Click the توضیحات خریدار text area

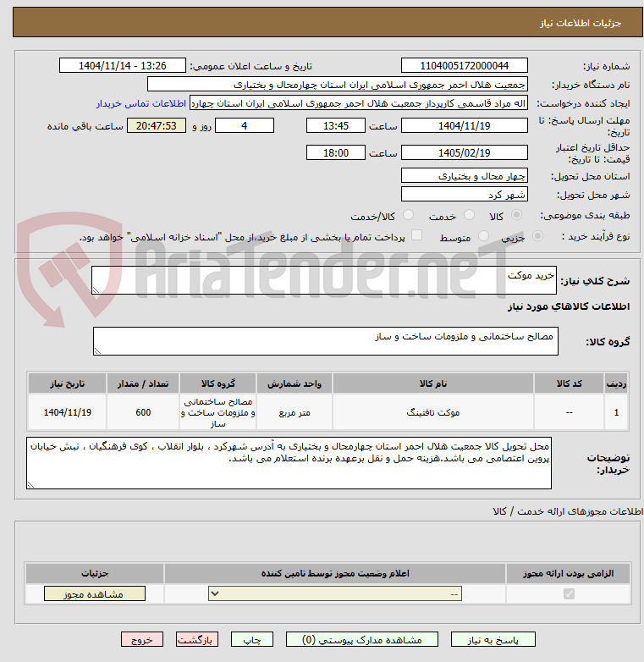[x=289, y=463]
